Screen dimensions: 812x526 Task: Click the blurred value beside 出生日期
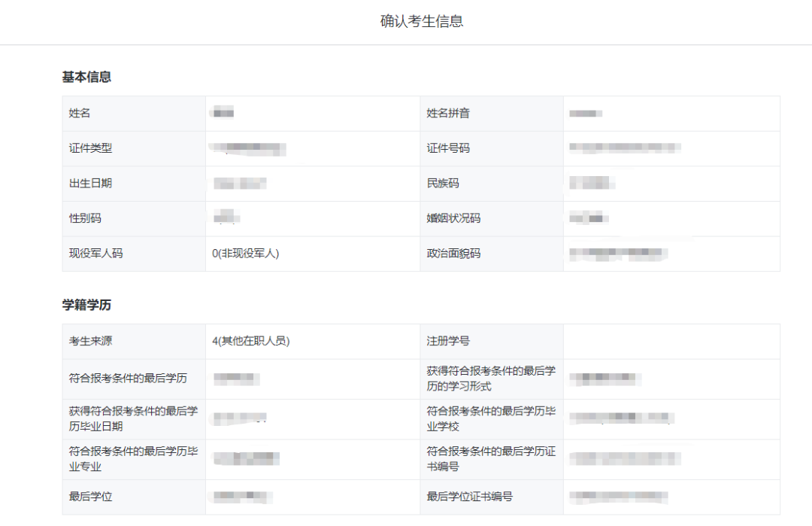point(240,184)
